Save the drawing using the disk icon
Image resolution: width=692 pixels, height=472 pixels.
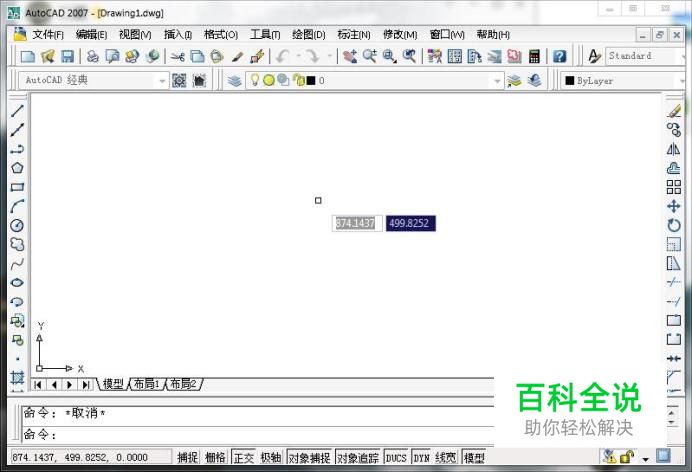coord(68,56)
